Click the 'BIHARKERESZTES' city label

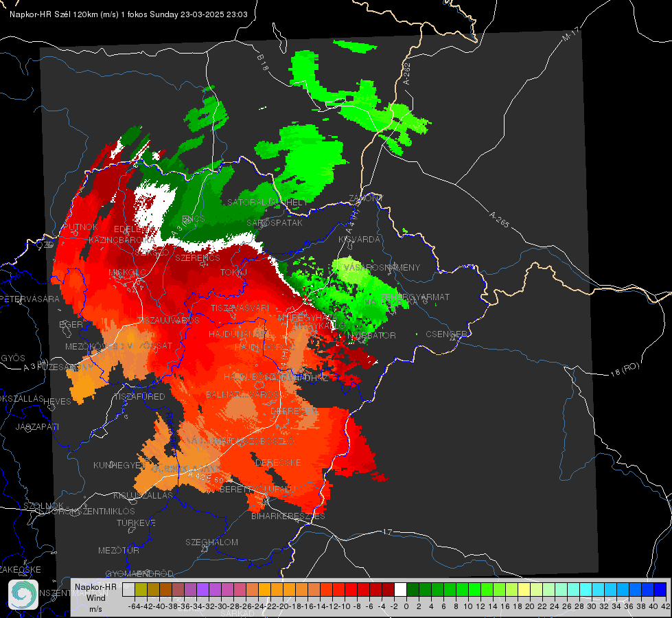coord(288,516)
